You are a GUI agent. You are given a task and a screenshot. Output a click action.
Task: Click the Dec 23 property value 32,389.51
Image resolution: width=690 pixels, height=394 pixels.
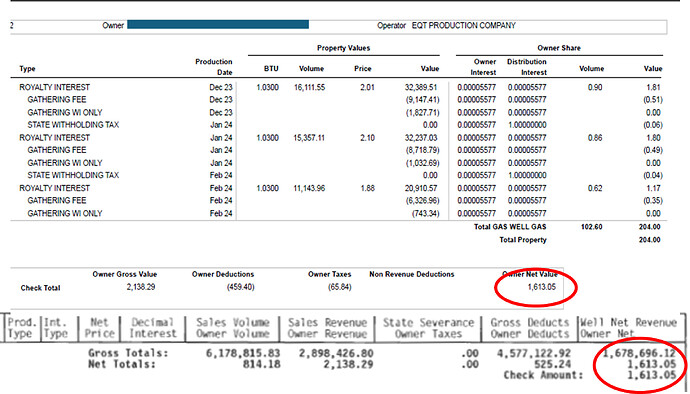[421, 87]
